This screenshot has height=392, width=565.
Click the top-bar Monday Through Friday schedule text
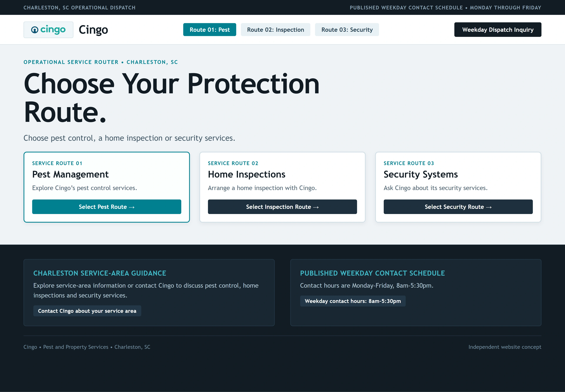446,8
